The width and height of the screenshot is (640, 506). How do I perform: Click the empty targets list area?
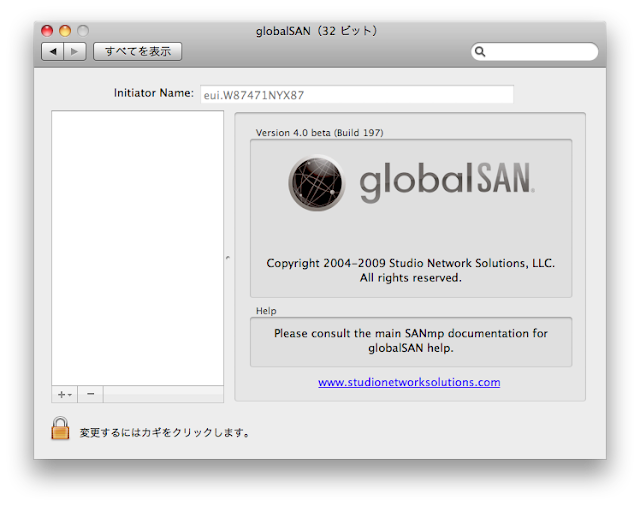point(138,248)
